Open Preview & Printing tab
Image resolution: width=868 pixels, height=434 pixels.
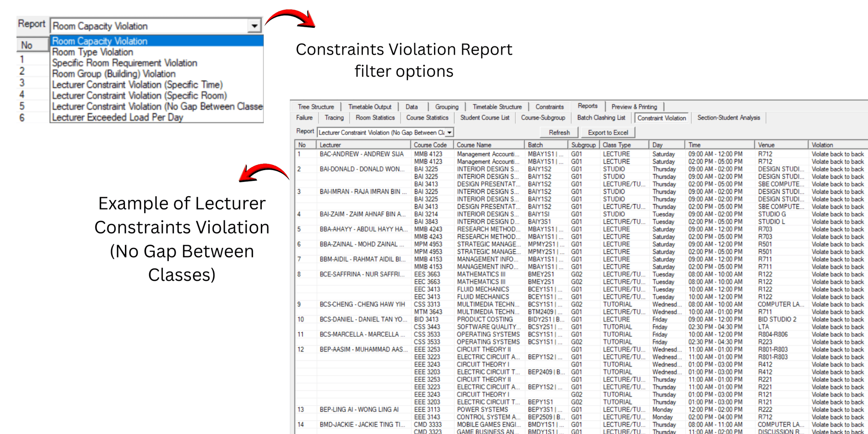[634, 107]
